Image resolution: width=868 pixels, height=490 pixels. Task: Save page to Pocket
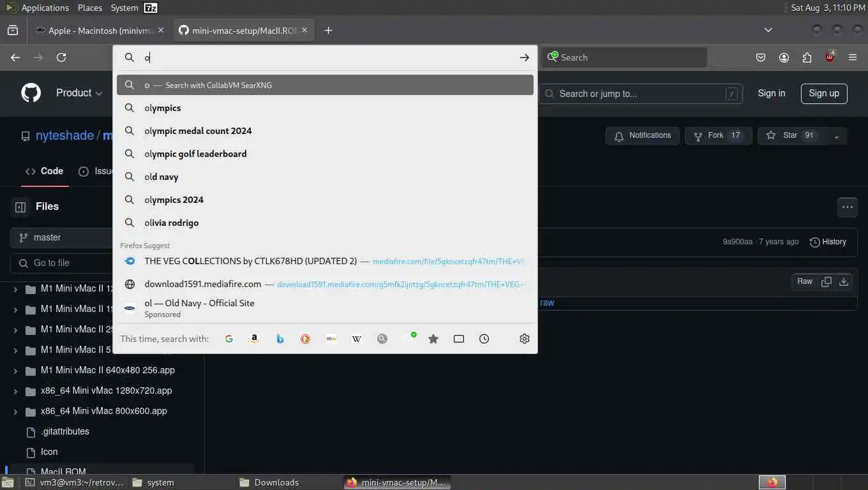pyautogui.click(x=761, y=57)
